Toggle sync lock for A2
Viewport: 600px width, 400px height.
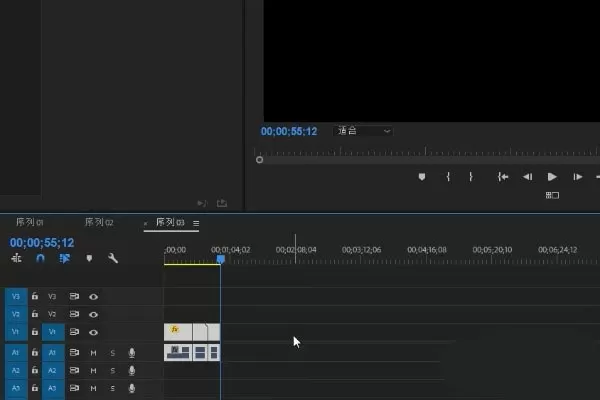(74, 370)
